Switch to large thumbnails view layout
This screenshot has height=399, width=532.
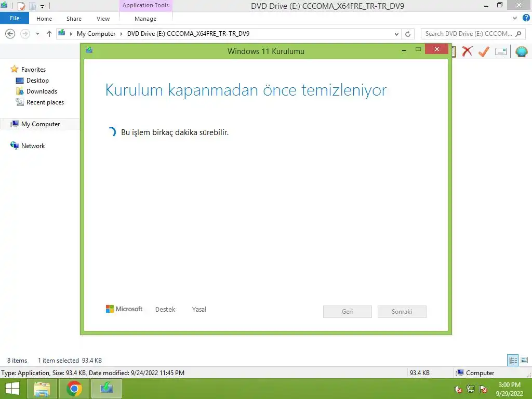point(524,361)
